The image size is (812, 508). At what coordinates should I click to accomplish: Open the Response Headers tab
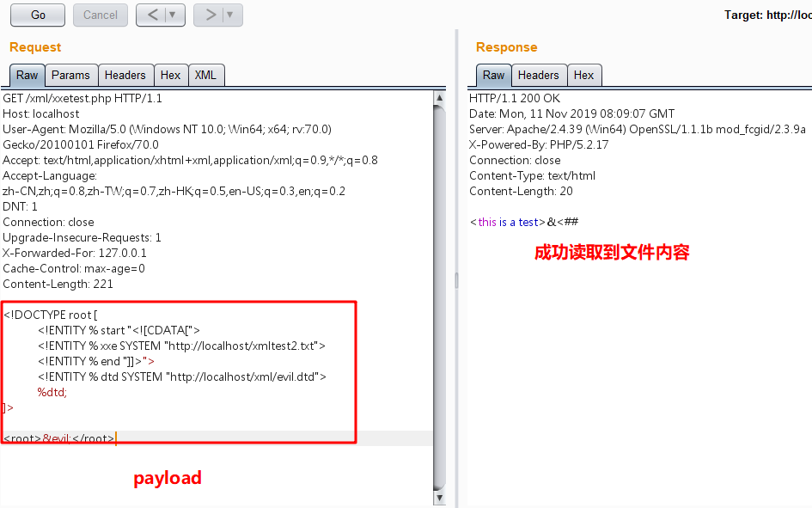tap(539, 75)
